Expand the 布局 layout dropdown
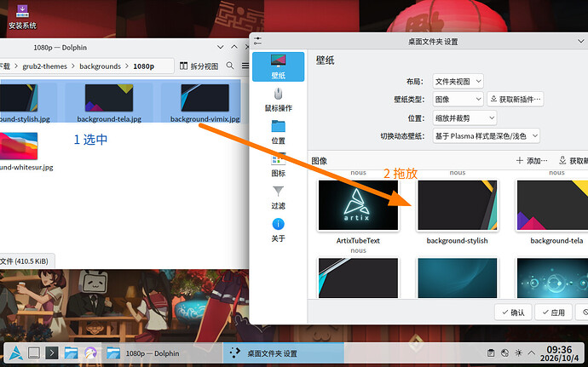 coord(458,82)
